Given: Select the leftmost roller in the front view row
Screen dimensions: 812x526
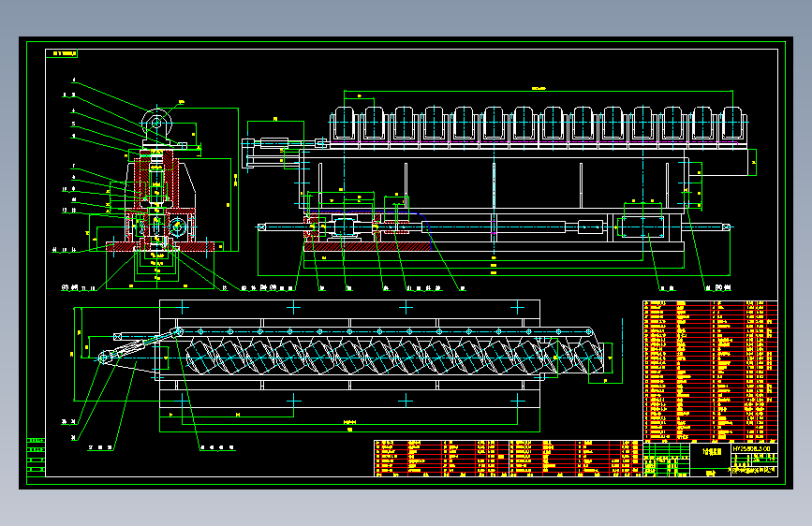Looking at the screenshot, I should pos(345,124).
